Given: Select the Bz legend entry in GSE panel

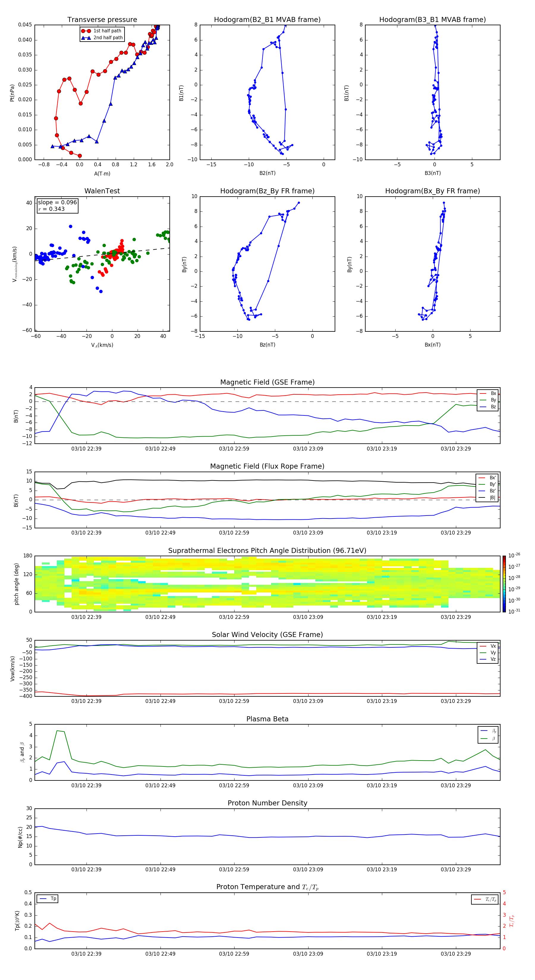Looking at the screenshot, I should [488, 407].
